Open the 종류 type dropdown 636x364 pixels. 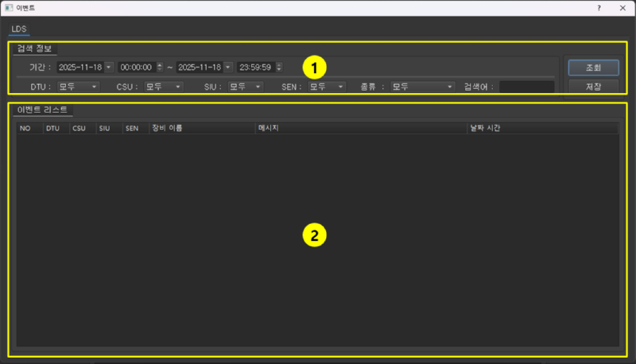[423, 87]
